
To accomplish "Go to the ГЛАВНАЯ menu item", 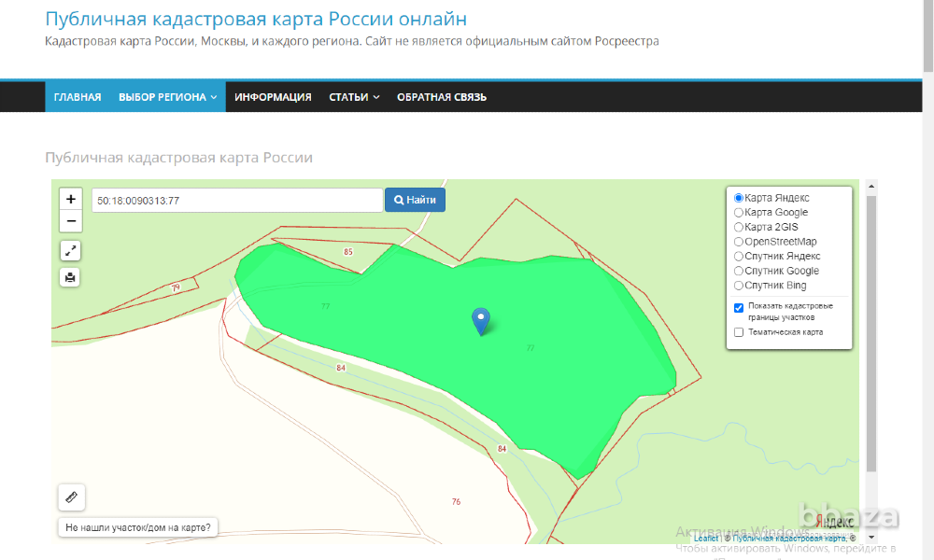I will (78, 96).
